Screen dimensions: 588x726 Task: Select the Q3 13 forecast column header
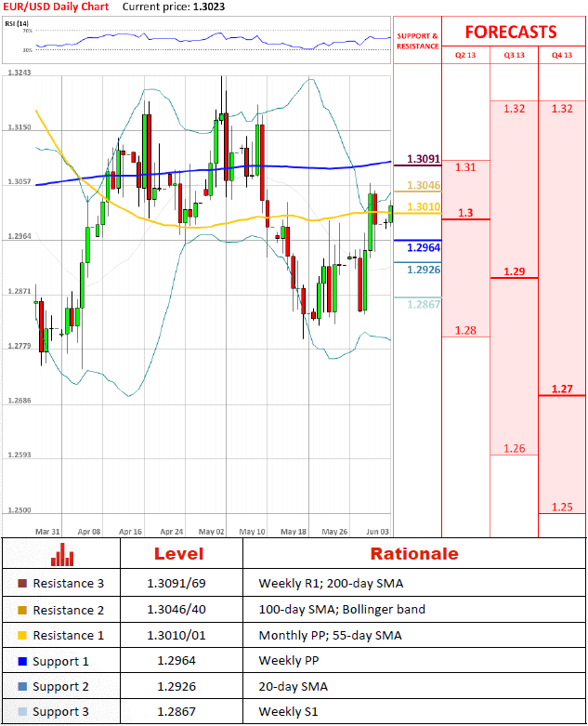click(514, 55)
